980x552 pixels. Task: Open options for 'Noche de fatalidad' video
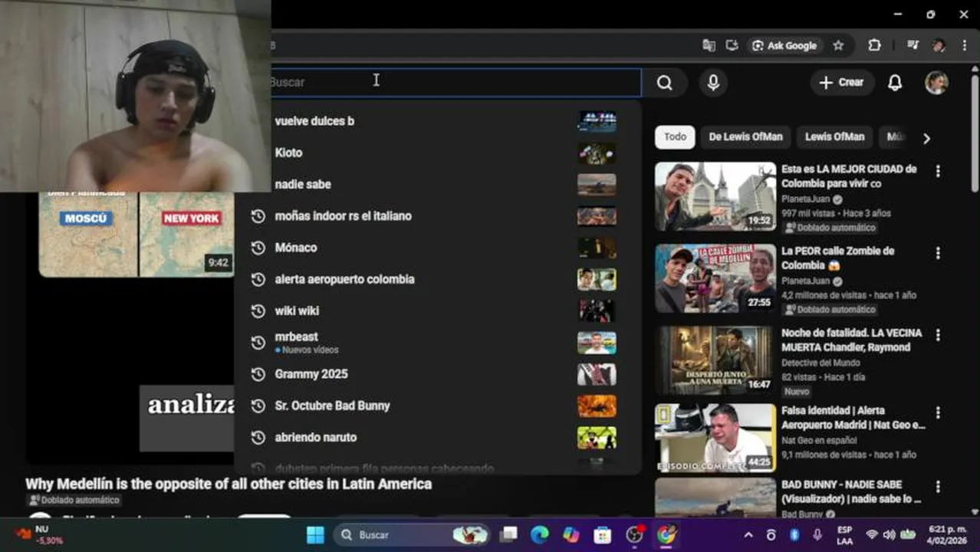pos(937,335)
